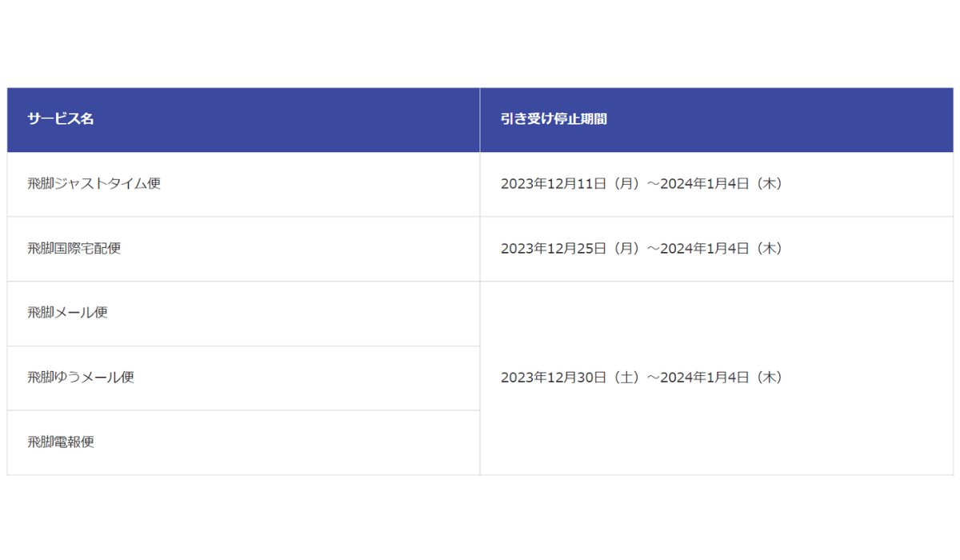
Task: Click the text 飛脚電報便
Action: [x=61, y=442]
